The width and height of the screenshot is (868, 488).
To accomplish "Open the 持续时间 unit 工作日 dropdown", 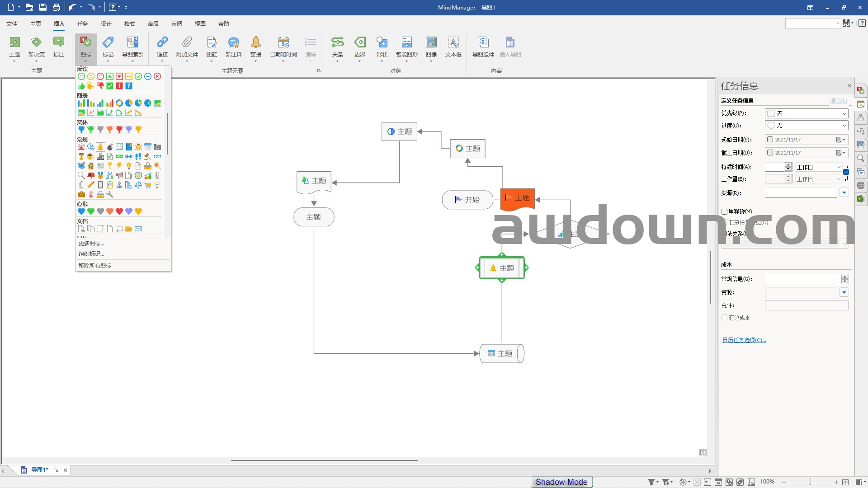I will (838, 167).
